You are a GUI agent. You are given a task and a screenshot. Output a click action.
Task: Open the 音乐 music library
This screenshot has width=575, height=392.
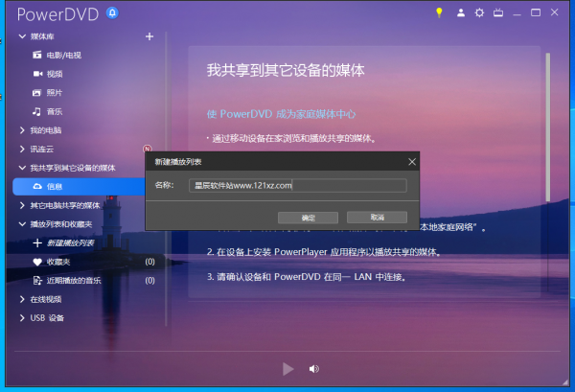(54, 111)
